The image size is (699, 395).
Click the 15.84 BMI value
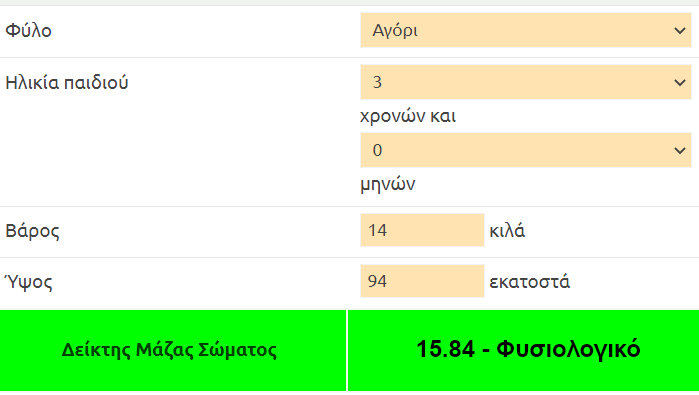445,349
